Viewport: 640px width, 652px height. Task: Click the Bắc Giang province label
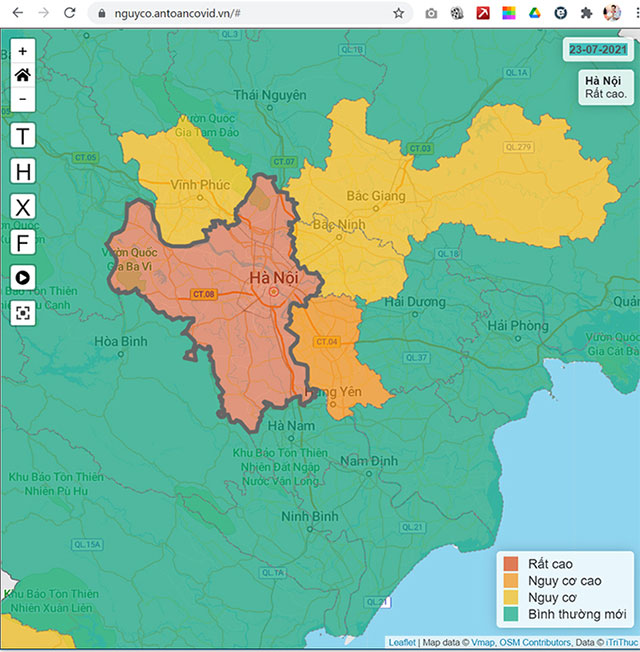click(376, 195)
